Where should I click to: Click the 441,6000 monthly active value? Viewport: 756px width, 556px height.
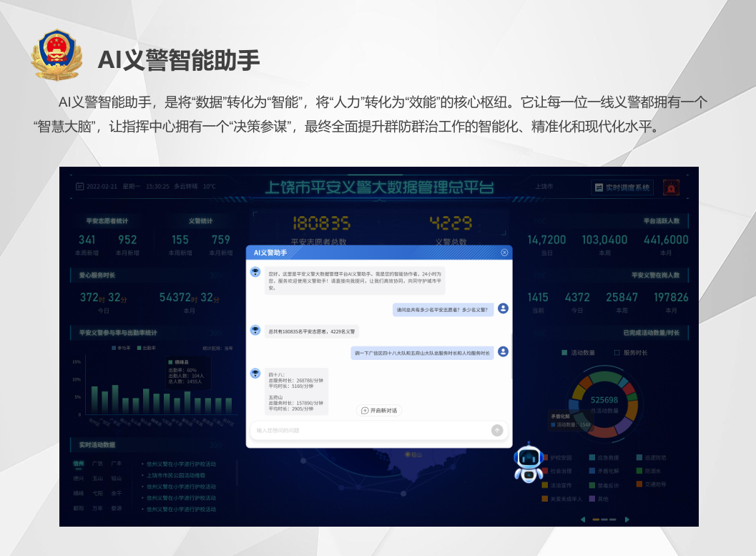pyautogui.click(x=666, y=240)
